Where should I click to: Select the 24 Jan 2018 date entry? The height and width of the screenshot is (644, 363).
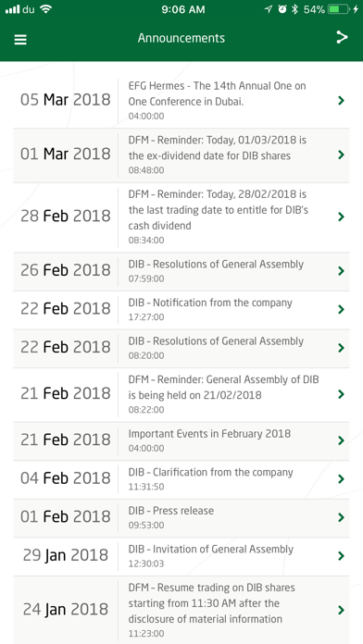point(66,609)
